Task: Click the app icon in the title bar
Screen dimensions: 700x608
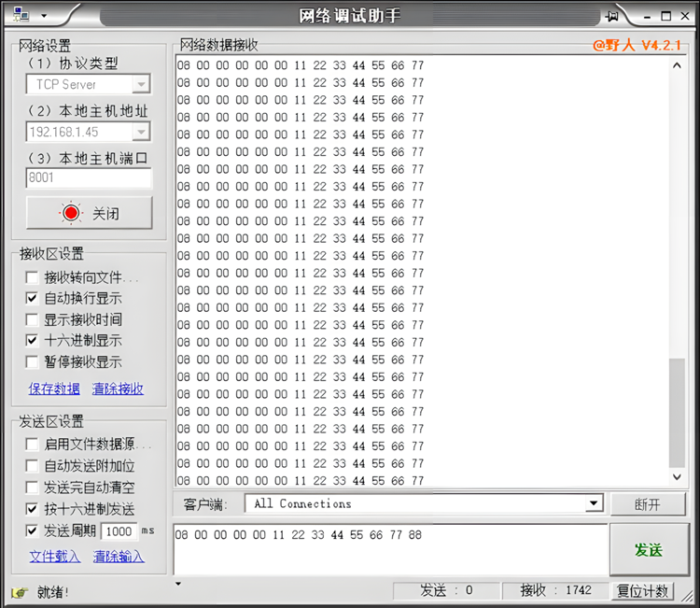Action: (x=21, y=15)
